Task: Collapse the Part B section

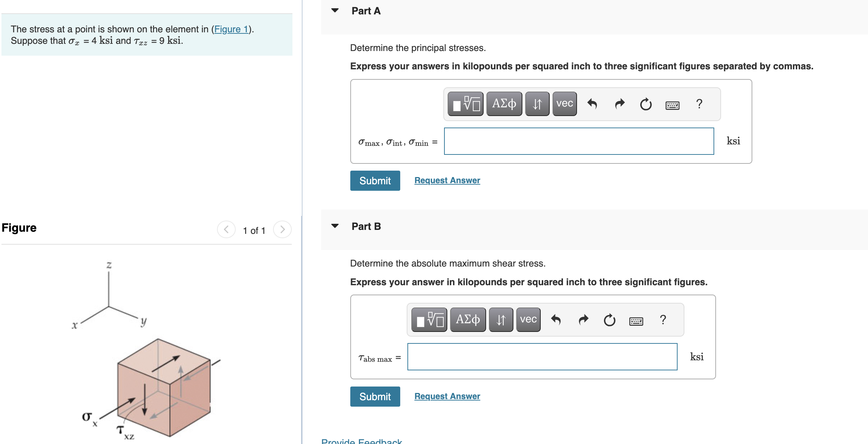Action: (x=334, y=226)
